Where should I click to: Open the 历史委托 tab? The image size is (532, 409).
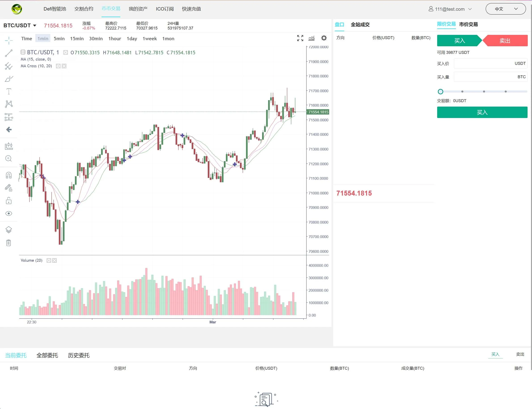click(79, 355)
